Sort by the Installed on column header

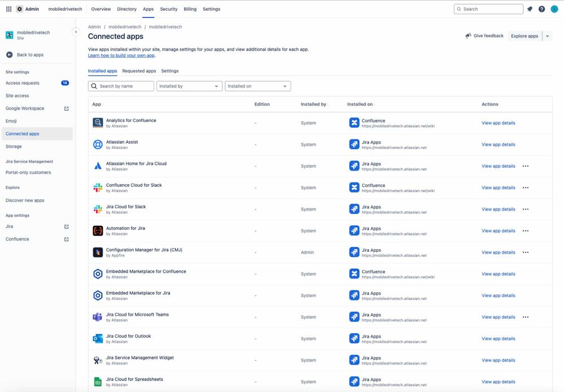(x=361, y=104)
